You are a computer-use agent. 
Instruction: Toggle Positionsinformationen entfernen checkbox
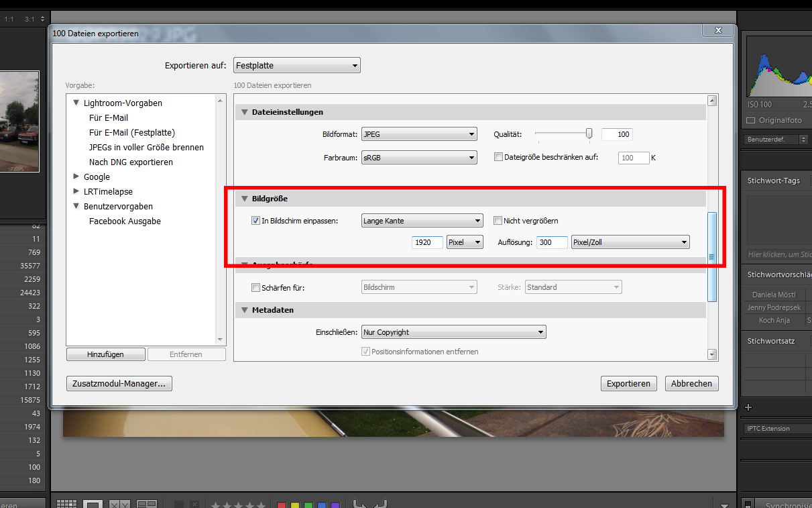point(365,351)
